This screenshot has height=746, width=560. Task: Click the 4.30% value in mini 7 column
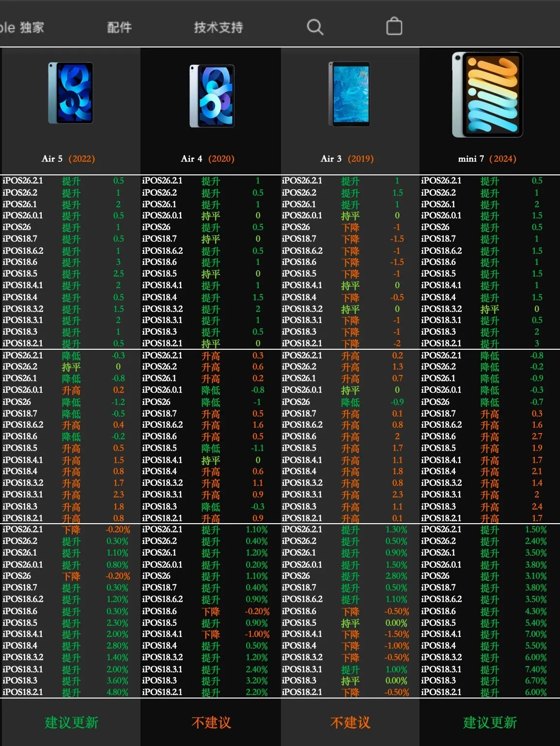coord(536,611)
